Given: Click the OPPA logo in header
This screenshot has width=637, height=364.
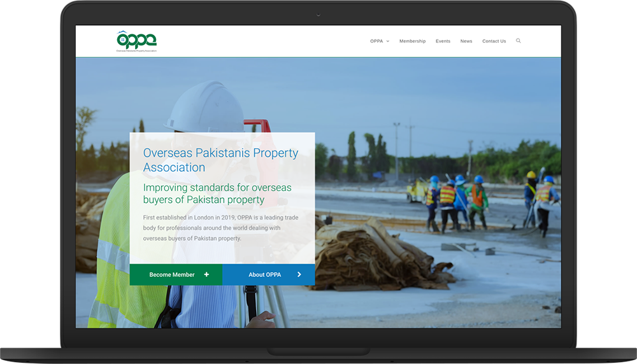Looking at the screenshot, I should [136, 41].
